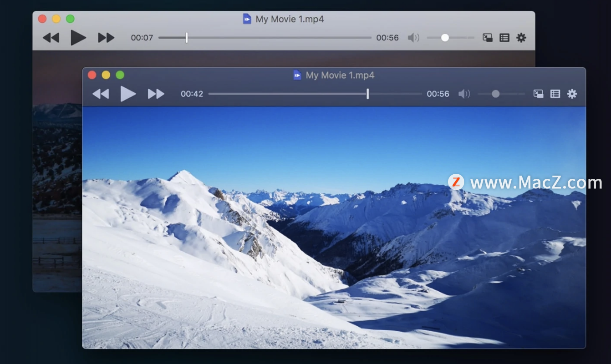The width and height of the screenshot is (611, 364).
Task: Open settings gear in the light window
Action: click(x=521, y=38)
